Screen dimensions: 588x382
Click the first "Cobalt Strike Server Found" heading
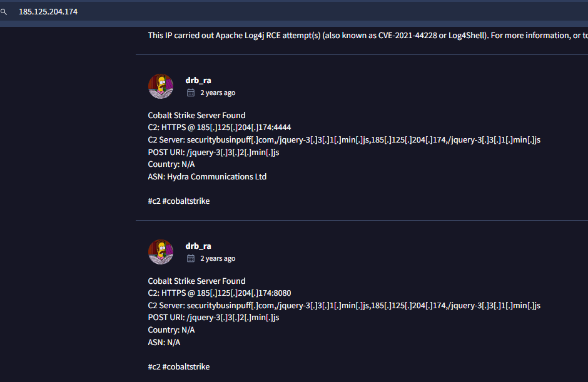(x=196, y=115)
